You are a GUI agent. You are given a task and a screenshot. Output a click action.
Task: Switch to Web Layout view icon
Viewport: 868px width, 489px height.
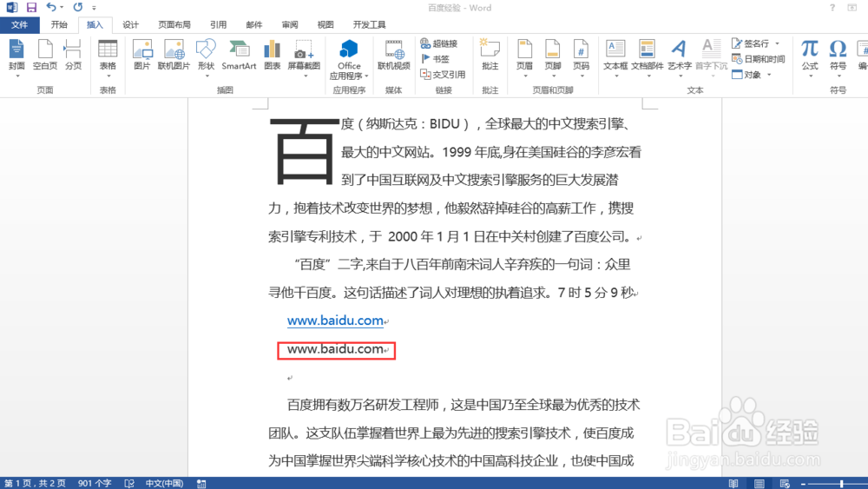tap(785, 484)
